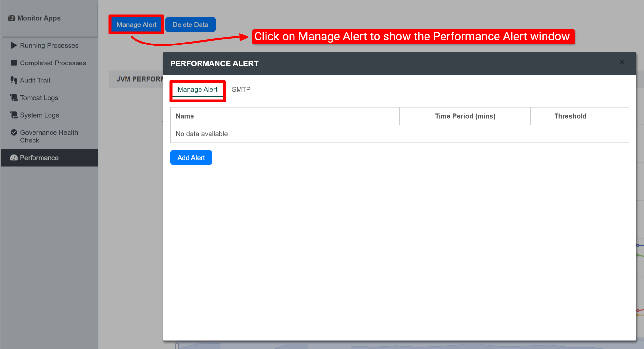Click the Delete Data button

[x=190, y=24]
